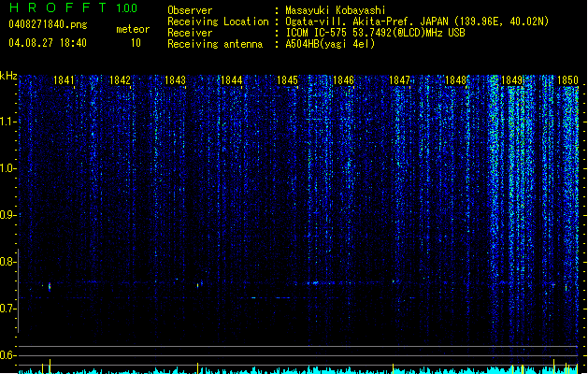Click the 'Receiver' field label
Screen dimensions: 588x374
point(190,33)
